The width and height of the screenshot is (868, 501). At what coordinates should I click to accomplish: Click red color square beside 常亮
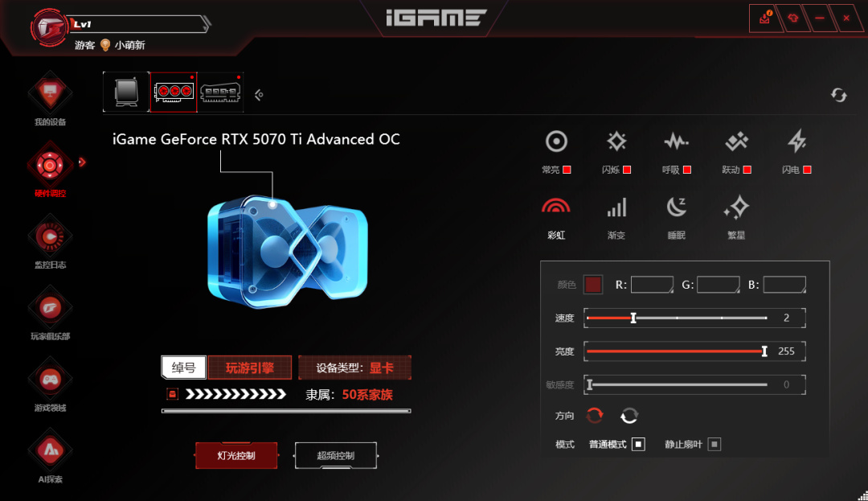(x=567, y=170)
